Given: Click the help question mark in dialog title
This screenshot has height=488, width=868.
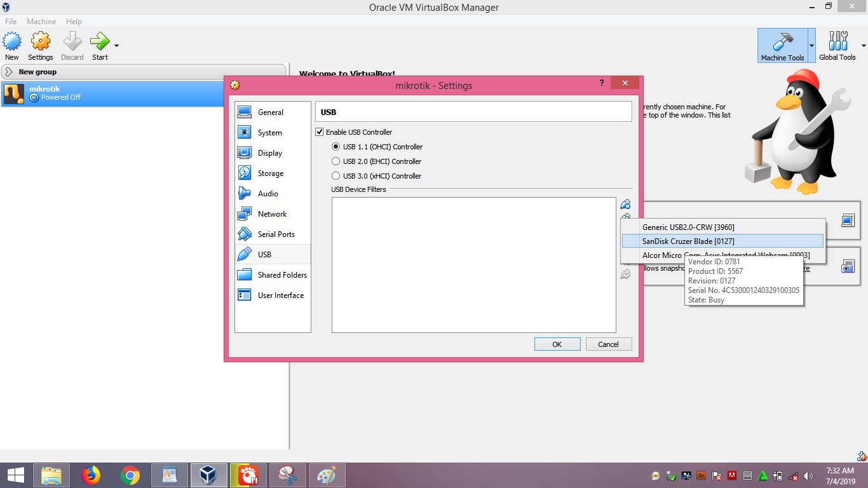Looking at the screenshot, I should point(601,84).
